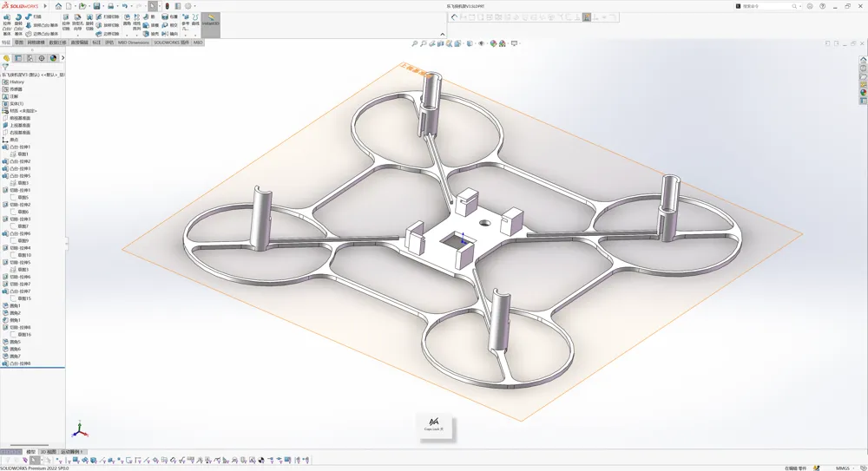The width and height of the screenshot is (868, 471).
Task: Rebuild the model with traffic light icon
Action: [168, 6]
